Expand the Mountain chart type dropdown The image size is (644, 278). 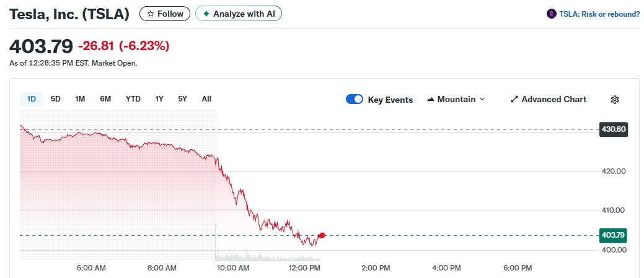tap(482, 100)
